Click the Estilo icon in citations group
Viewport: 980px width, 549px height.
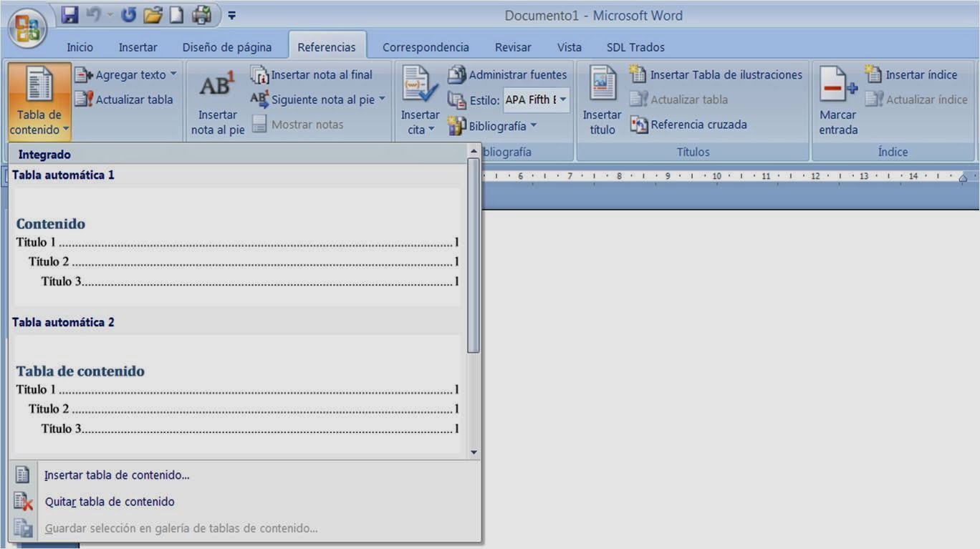[x=456, y=100]
